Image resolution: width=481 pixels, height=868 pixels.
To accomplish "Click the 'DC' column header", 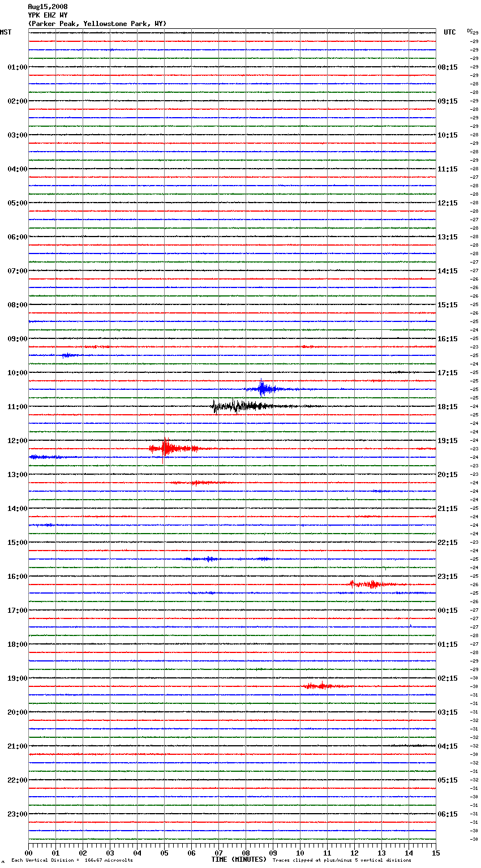I will (470, 31).
